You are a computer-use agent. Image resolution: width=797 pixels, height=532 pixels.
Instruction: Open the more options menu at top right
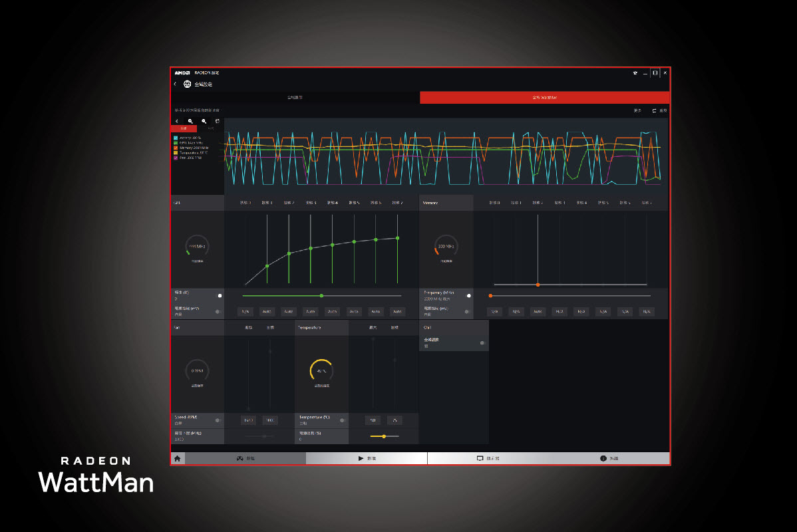pyautogui.click(x=637, y=110)
